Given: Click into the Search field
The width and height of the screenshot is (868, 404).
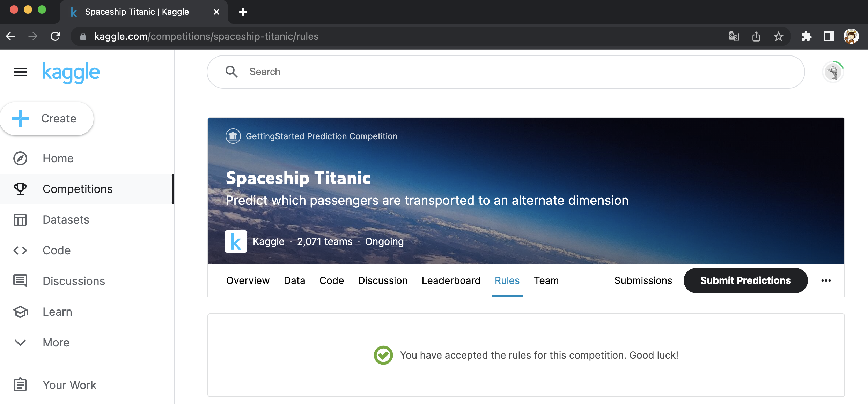Looking at the screenshot, I should point(506,72).
